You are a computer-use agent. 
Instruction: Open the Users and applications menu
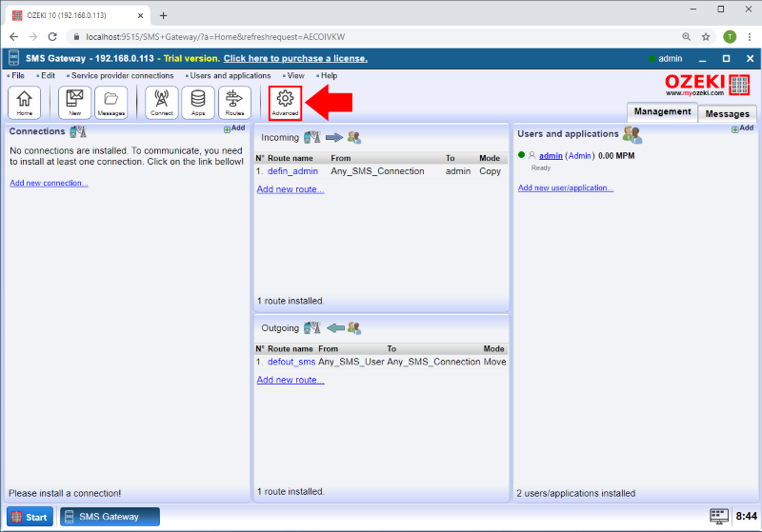[x=230, y=76]
